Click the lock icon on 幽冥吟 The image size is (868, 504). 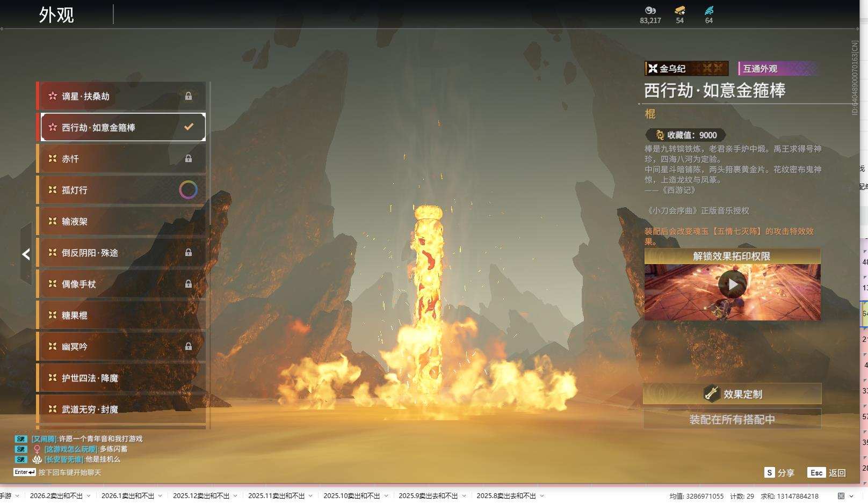[189, 346]
